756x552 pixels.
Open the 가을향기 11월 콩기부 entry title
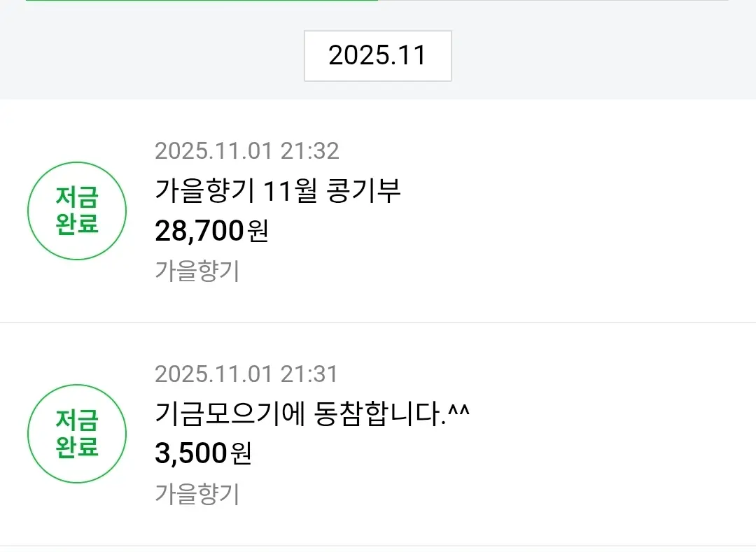(277, 191)
